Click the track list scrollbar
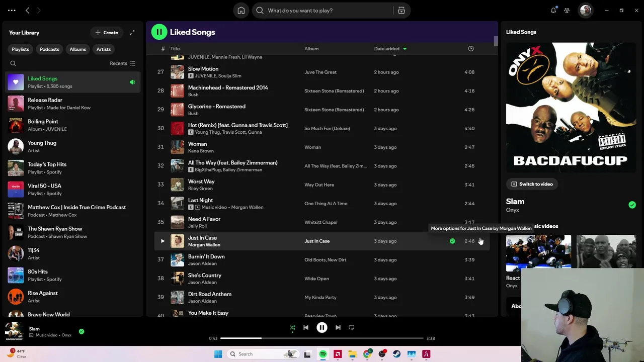644x362 pixels. pyautogui.click(x=496, y=41)
